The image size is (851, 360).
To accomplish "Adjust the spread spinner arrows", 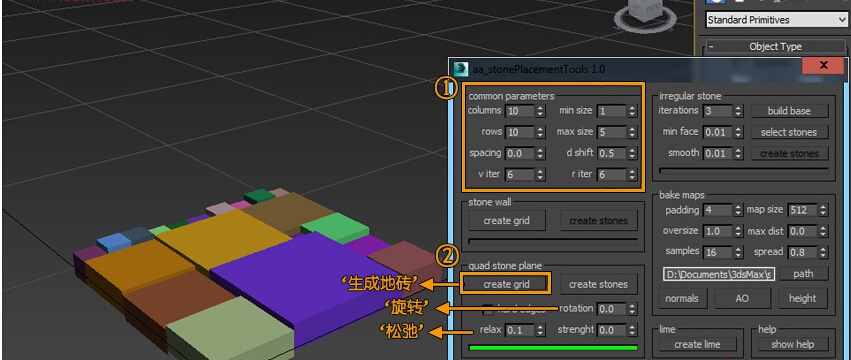I will point(823,252).
